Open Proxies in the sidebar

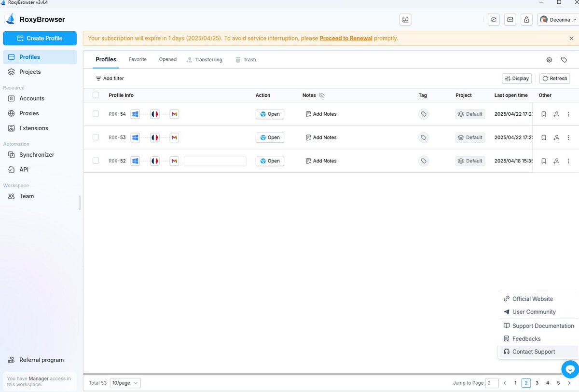pyautogui.click(x=40, y=113)
